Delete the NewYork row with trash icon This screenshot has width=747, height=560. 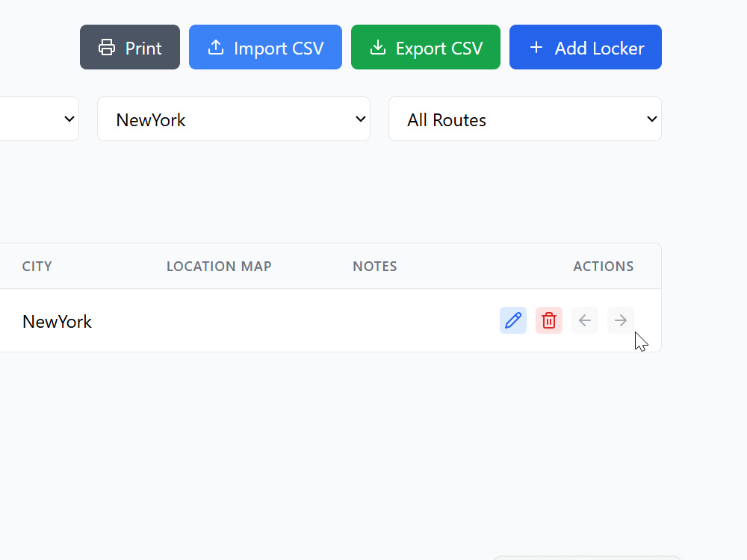(549, 320)
